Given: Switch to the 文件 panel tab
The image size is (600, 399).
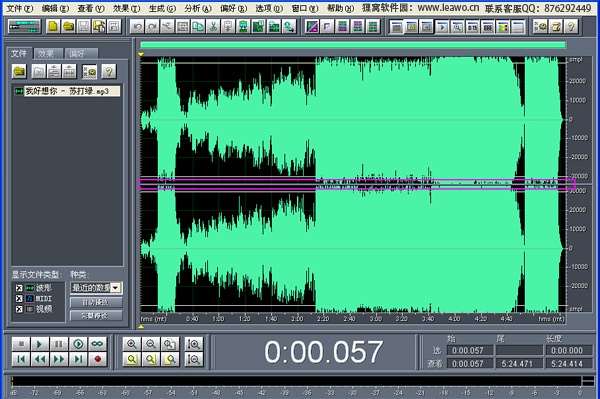Looking at the screenshot, I should [x=19, y=53].
